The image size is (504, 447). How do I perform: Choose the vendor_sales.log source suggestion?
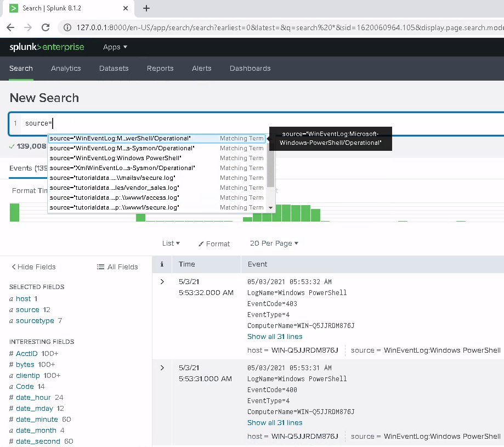pos(114,188)
